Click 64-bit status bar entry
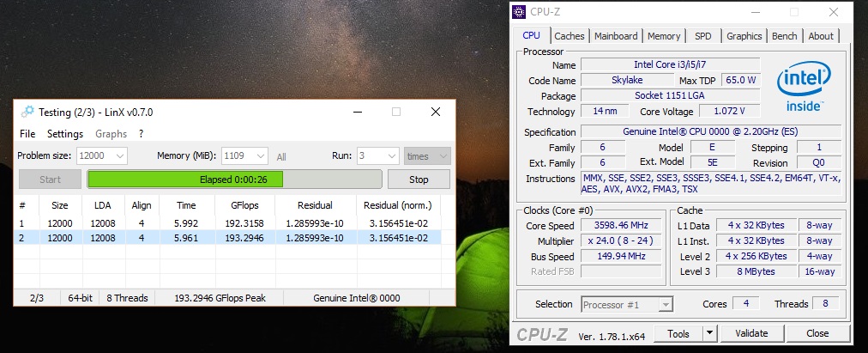868x353 pixels. [x=81, y=297]
